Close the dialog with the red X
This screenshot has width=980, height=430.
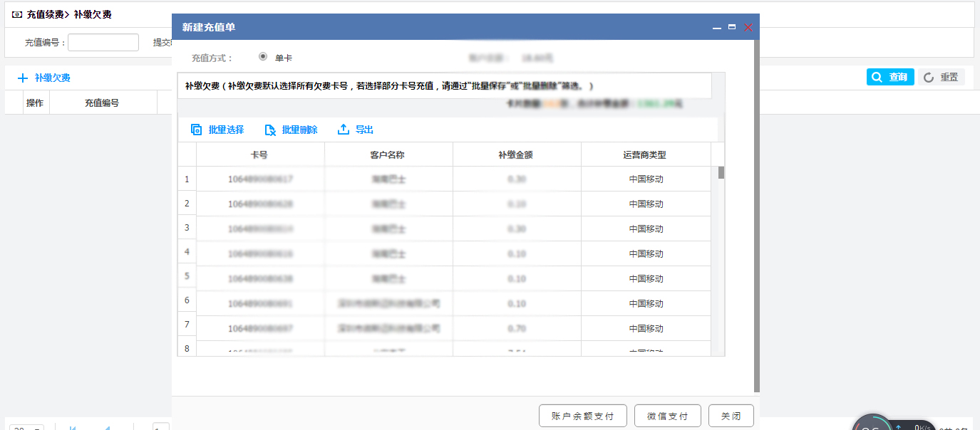coord(748,27)
